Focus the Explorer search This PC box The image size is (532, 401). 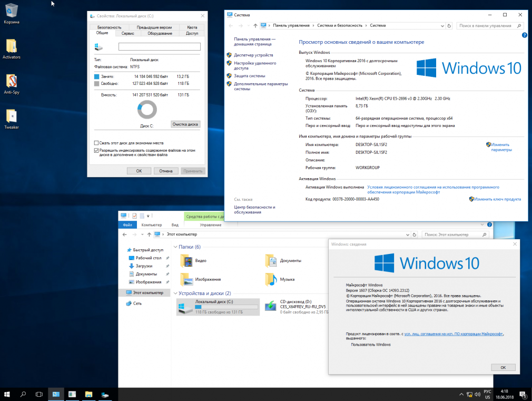click(455, 234)
